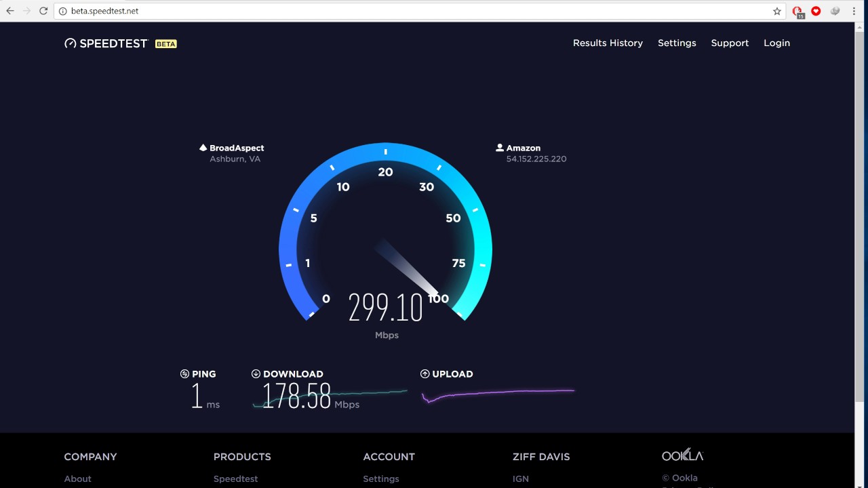Viewport: 868px width, 488px height.
Task: Click the browser back arrow
Action: coord(10,11)
